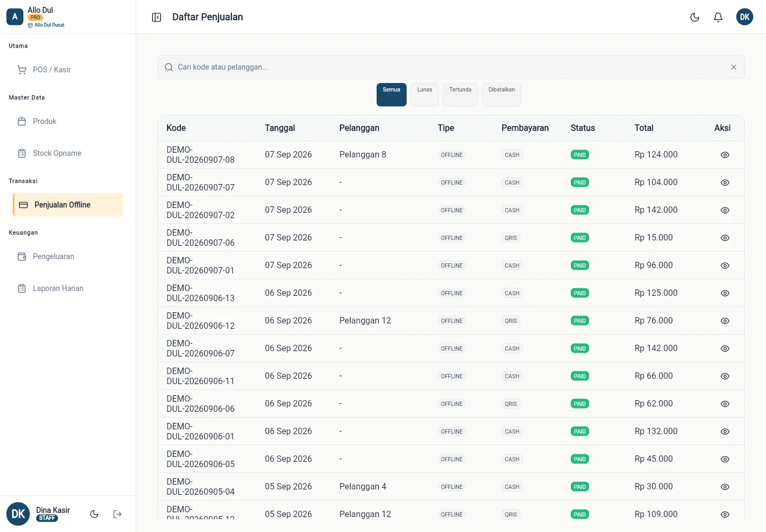Select the Dibatalkan filter tab
Image resolution: width=766 pixels, height=532 pixels.
[x=502, y=95]
